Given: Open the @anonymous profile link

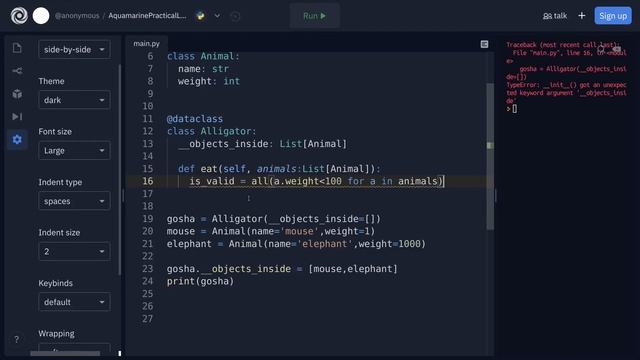Looking at the screenshot, I should [77, 16].
